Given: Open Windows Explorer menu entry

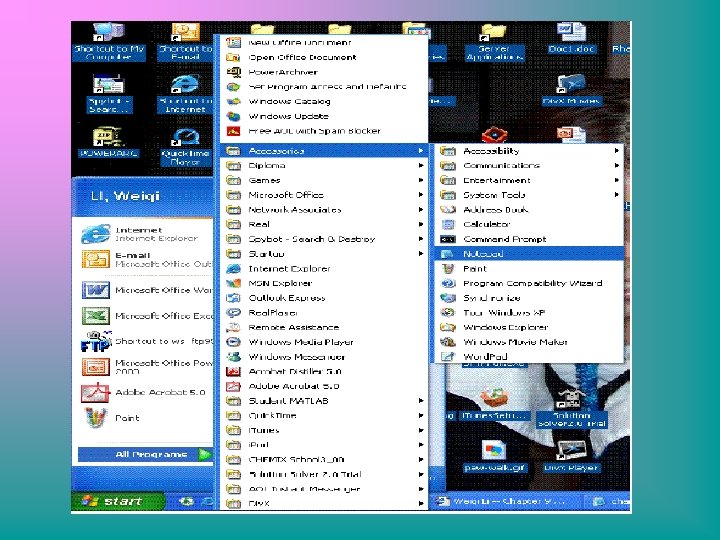Looking at the screenshot, I should [529, 327].
